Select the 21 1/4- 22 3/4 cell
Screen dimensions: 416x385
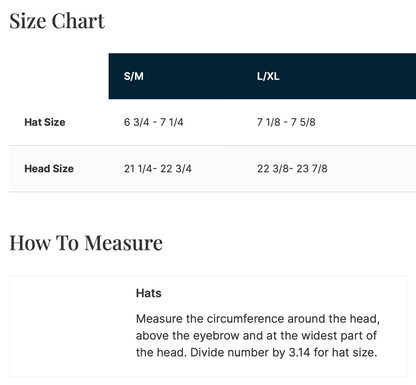tap(158, 168)
